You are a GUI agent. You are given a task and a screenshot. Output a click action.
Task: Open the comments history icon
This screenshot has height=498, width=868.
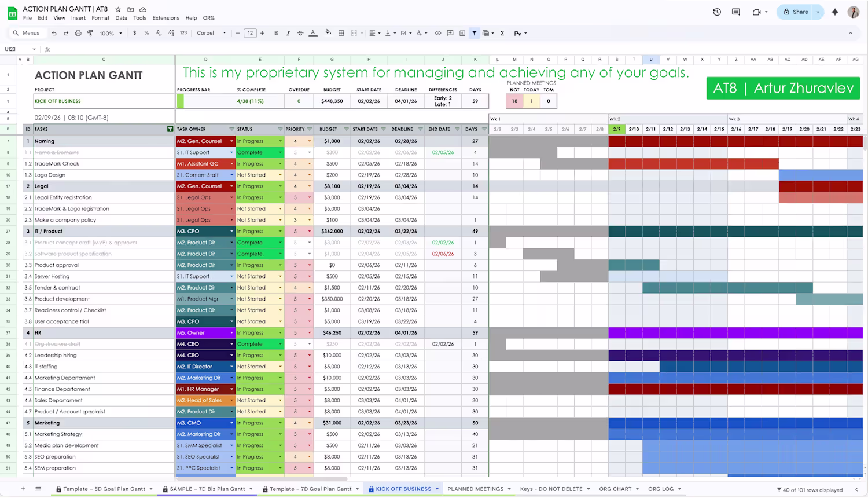click(736, 12)
